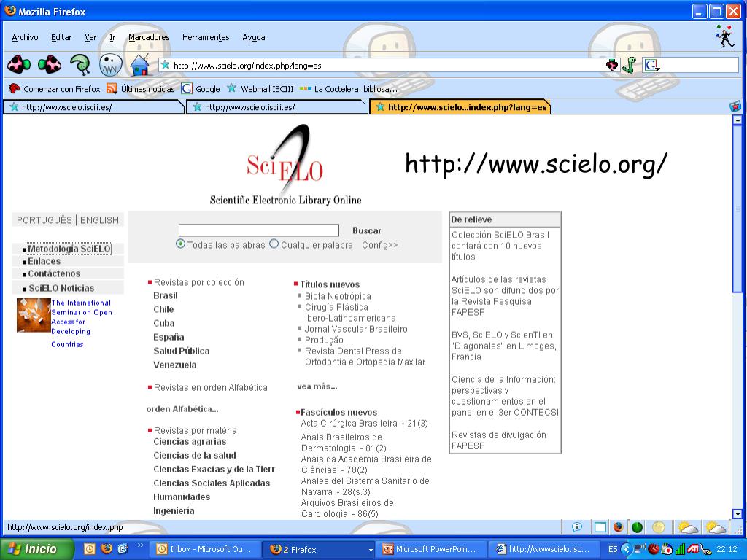Click the pink mushroom Back button
Viewport: 747px width, 560px height.
click(19, 64)
